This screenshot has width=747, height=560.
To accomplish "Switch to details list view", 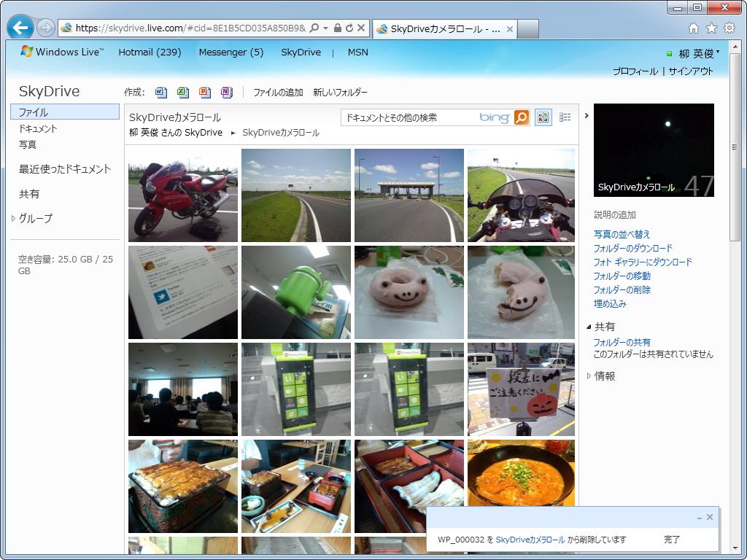I will pos(565,117).
